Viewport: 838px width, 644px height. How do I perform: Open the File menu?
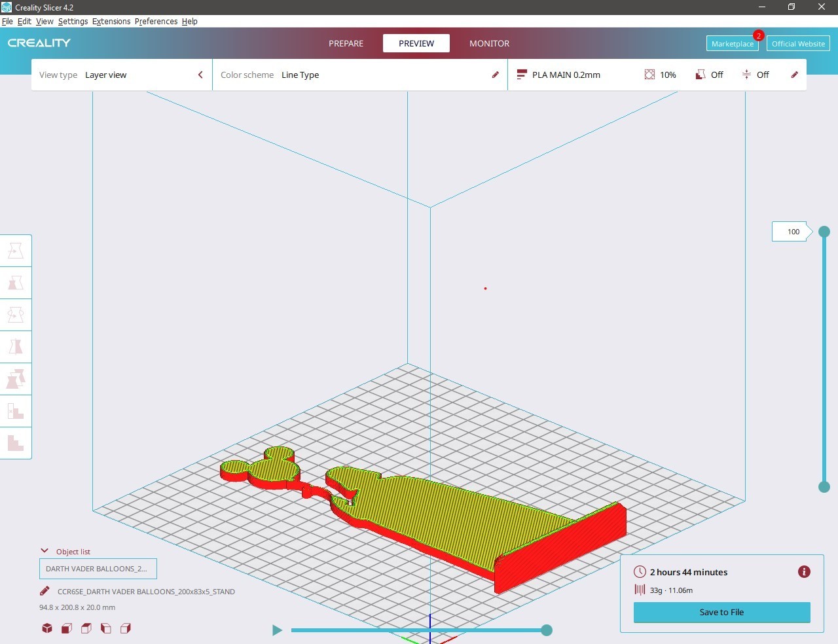[x=7, y=21]
